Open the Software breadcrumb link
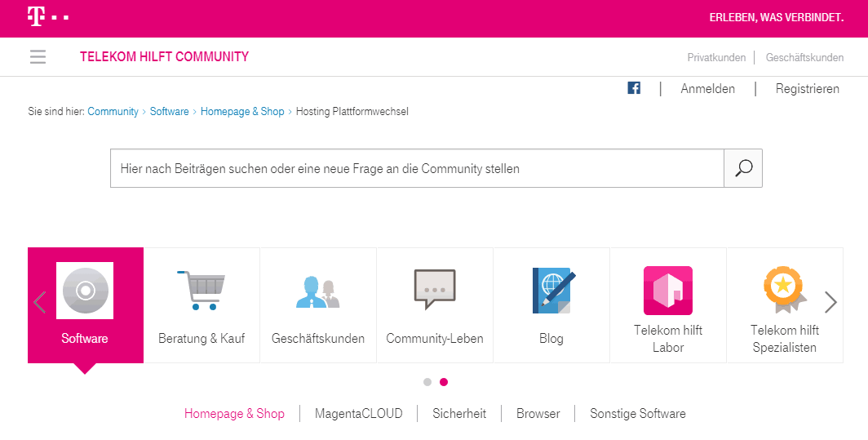 [170, 111]
